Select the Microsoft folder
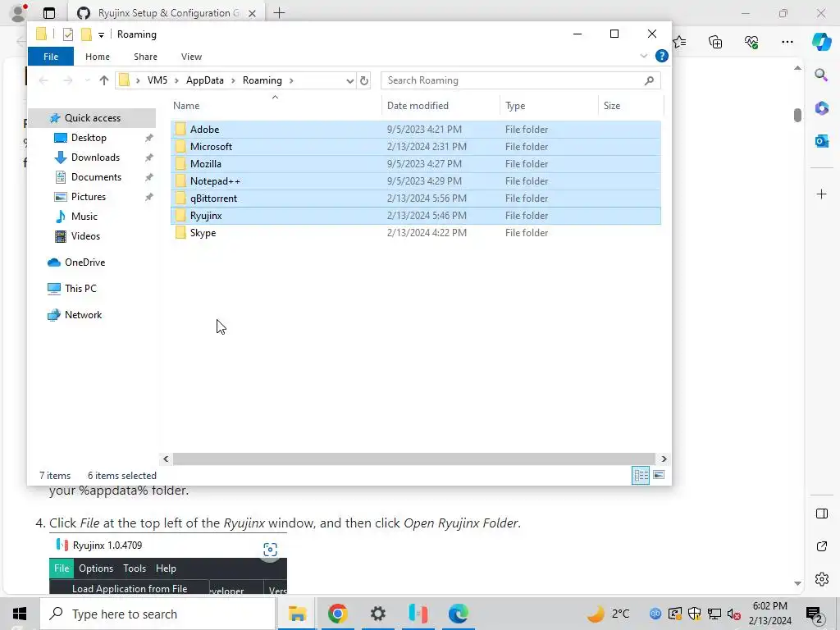This screenshot has width=840, height=630. [x=416, y=146]
